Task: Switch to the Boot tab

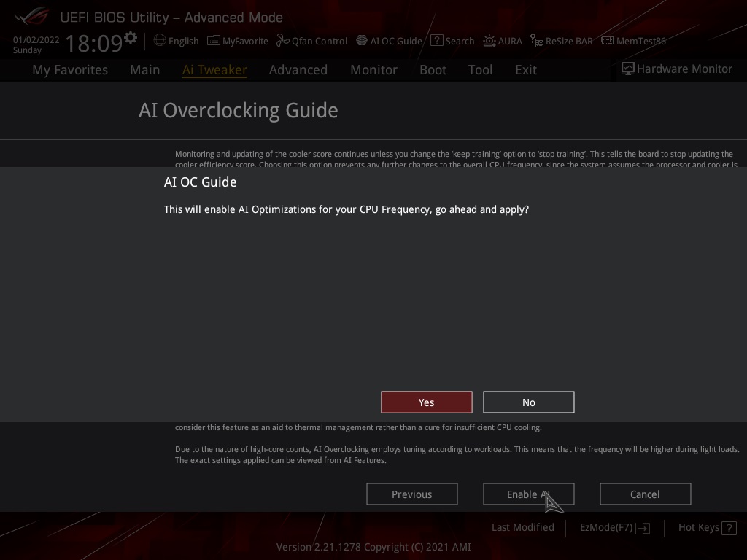Action: point(433,70)
